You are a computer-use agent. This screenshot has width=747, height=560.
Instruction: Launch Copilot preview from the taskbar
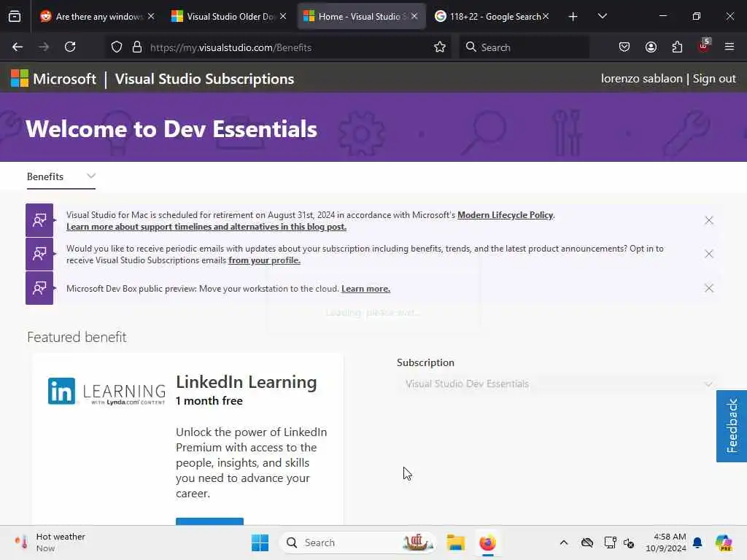click(x=724, y=542)
